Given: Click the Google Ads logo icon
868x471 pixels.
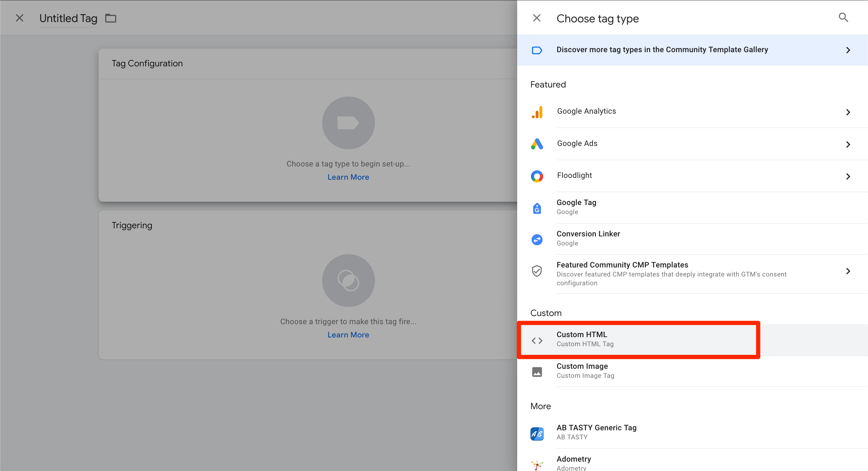Looking at the screenshot, I should (x=537, y=144).
